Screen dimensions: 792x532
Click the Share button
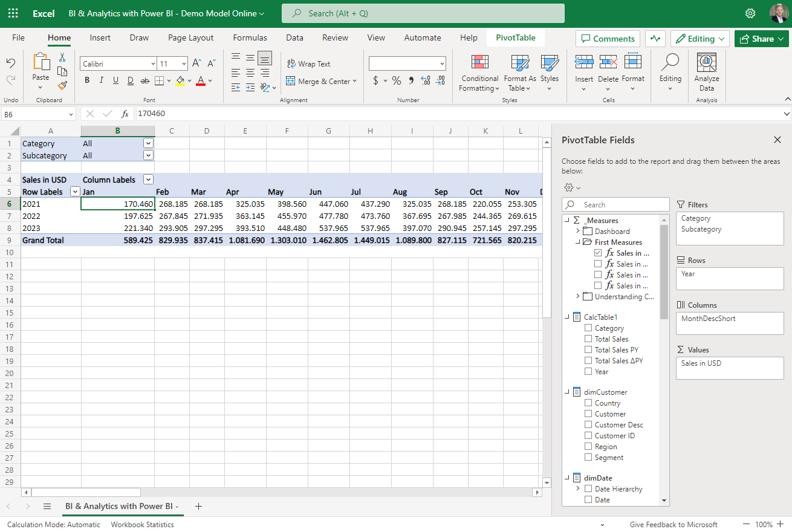point(762,39)
